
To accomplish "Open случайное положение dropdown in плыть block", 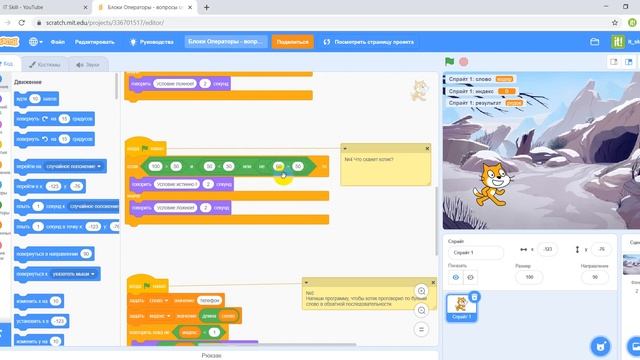I will coord(93,207).
